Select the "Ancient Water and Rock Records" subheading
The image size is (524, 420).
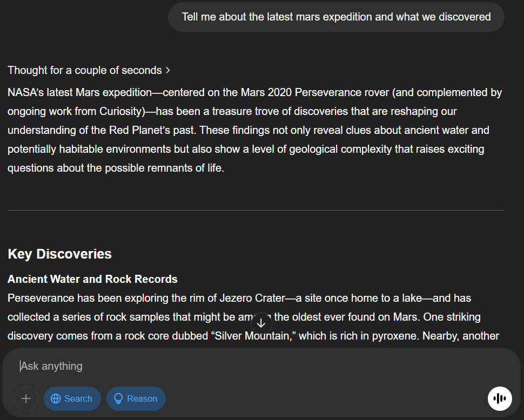click(x=92, y=279)
